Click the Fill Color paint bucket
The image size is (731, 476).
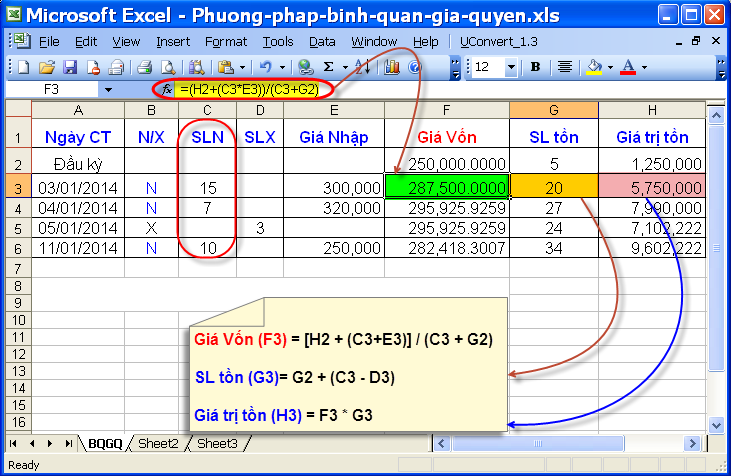tap(594, 67)
